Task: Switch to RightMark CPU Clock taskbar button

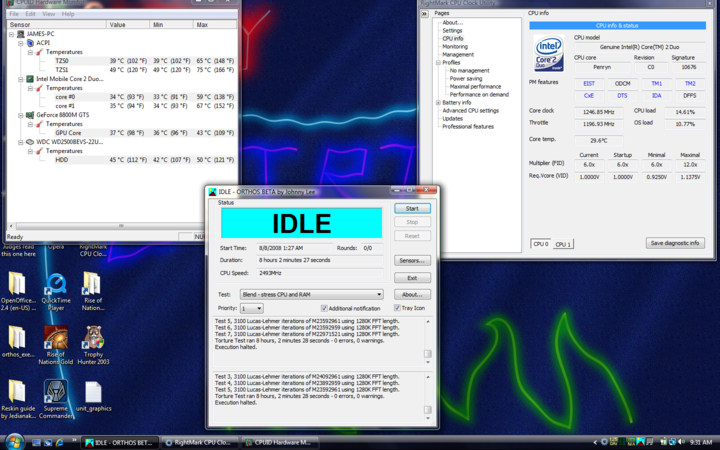Action: (x=199, y=443)
